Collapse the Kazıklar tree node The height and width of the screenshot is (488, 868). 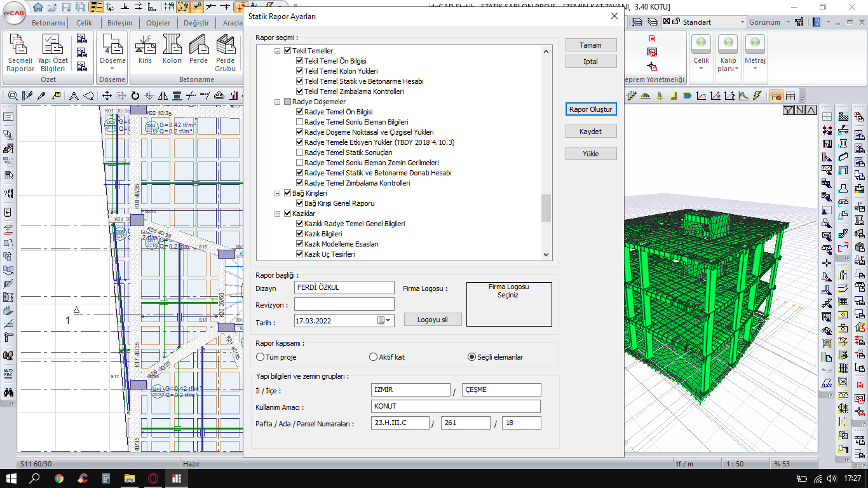277,213
